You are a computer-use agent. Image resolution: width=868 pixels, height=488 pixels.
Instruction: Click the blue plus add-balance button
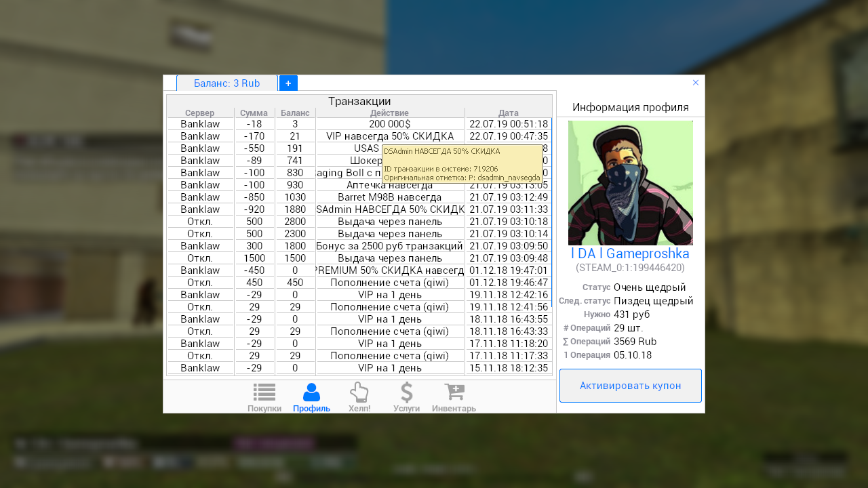(288, 83)
